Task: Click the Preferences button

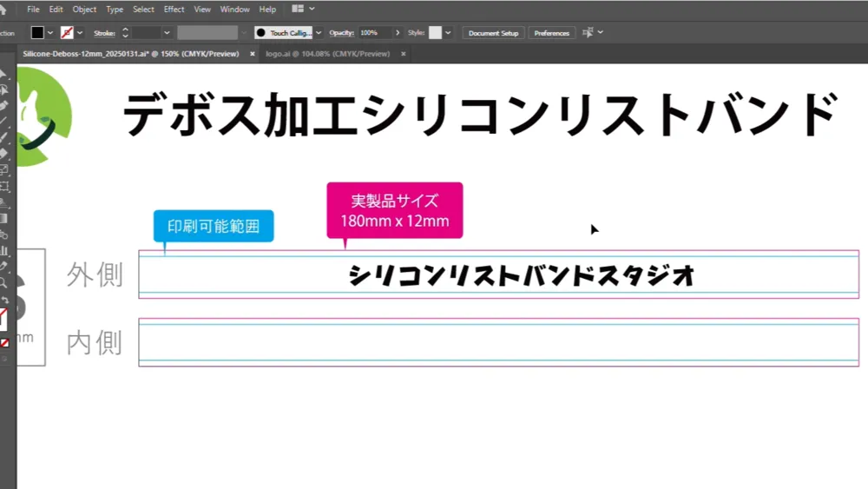Action: 551,33
